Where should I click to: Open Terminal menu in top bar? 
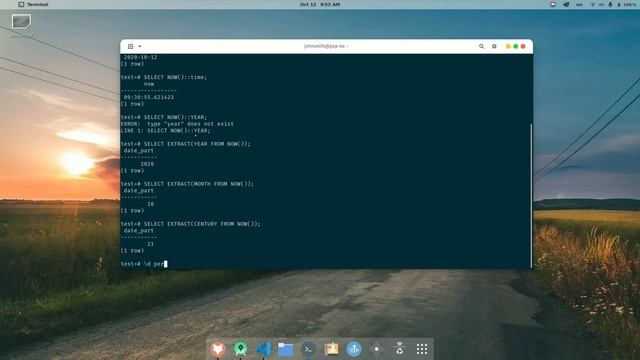tap(33, 4)
